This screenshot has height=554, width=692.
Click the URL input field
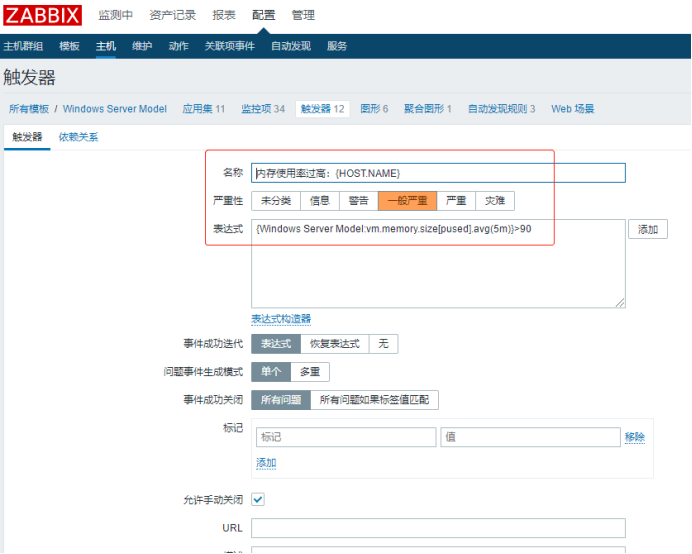pos(438,528)
